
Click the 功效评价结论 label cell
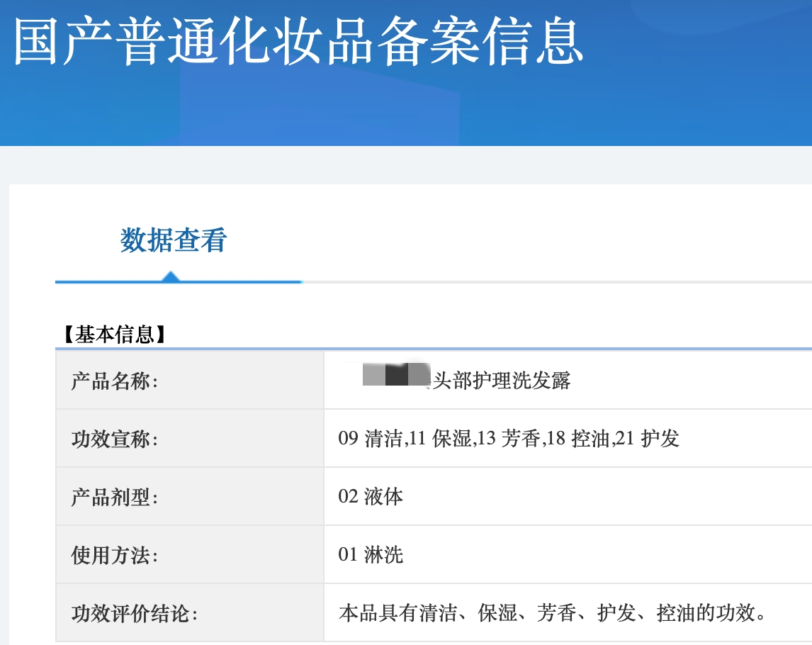134,613
